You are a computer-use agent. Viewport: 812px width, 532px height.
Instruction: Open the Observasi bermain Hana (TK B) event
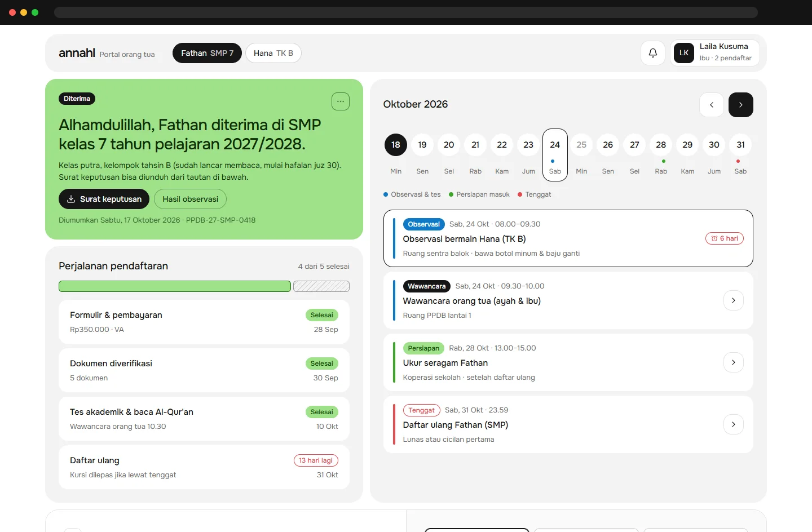pyautogui.click(x=568, y=238)
